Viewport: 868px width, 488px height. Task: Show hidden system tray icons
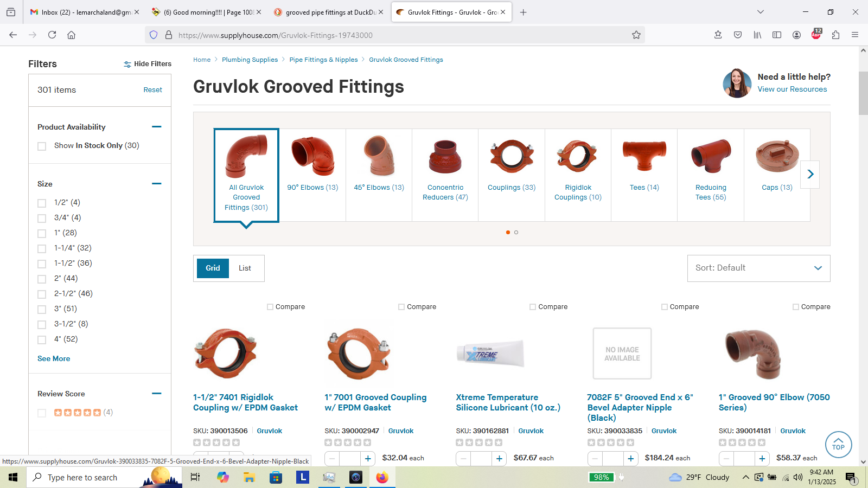[x=745, y=477]
